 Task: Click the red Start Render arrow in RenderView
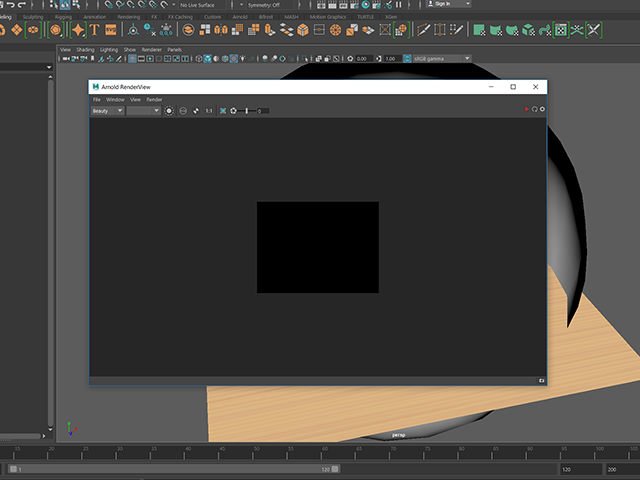click(x=527, y=109)
